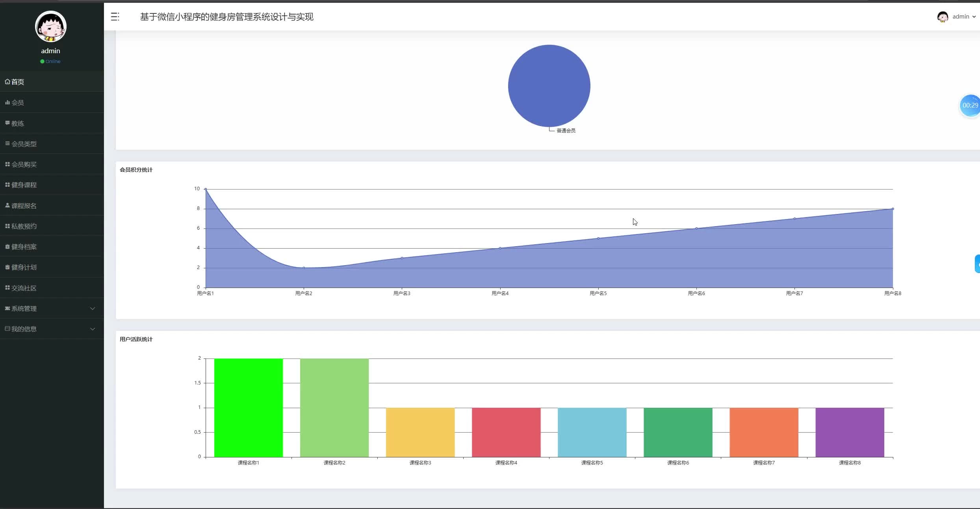Viewport: 980px width, 509px height.
Task: Click the bright green 课程名称1 bar
Action: pyautogui.click(x=248, y=408)
